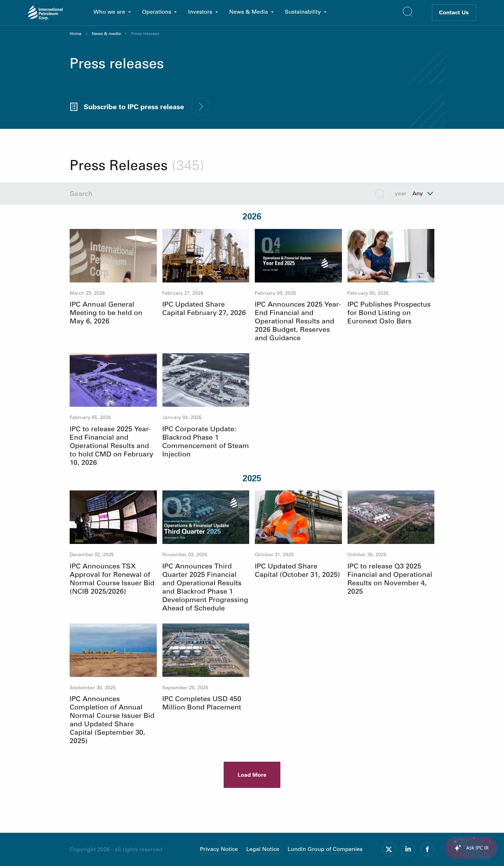This screenshot has height=866, width=504.
Task: Click the International Petroleum Corp. logo
Action: [x=45, y=13]
